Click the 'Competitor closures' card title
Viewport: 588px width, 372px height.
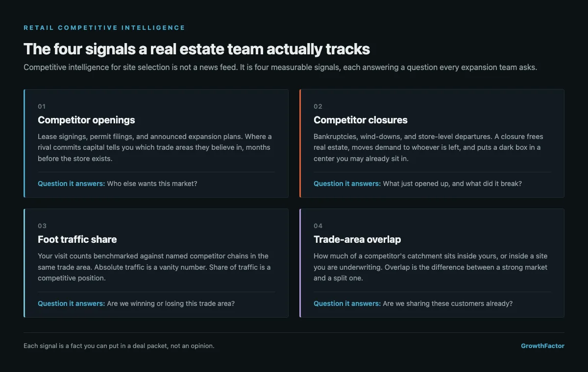(x=361, y=120)
